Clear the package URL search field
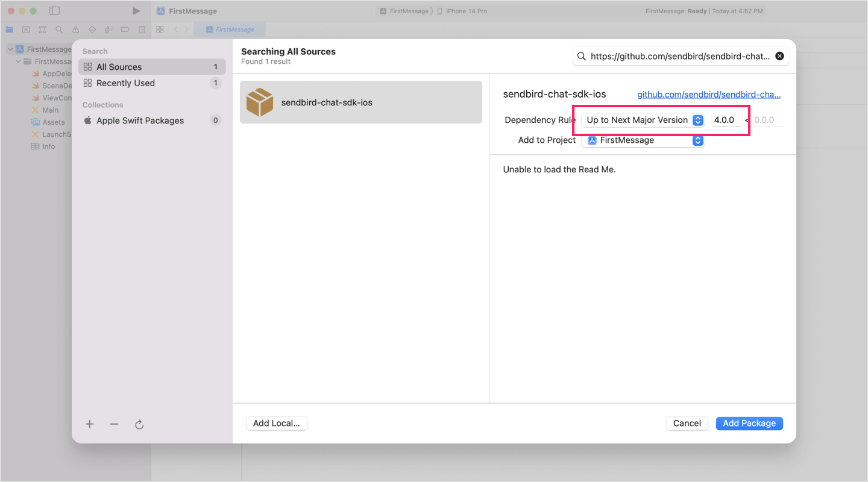Viewport: 868px width, 482px height. tap(779, 56)
